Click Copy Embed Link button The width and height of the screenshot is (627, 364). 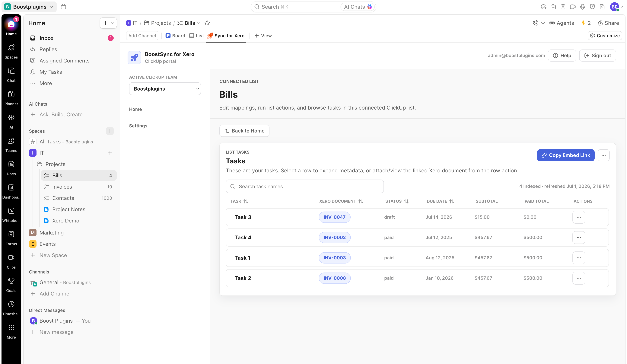[565, 155]
